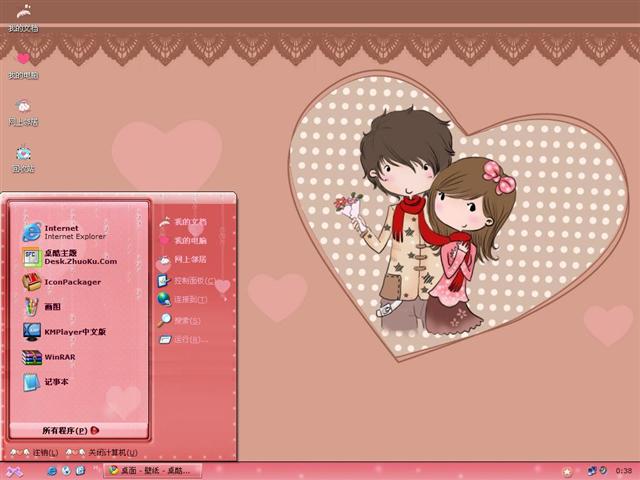This screenshot has width=640, height=480.
Task: Open the 回收站 desktop icon
Action: coord(23,159)
